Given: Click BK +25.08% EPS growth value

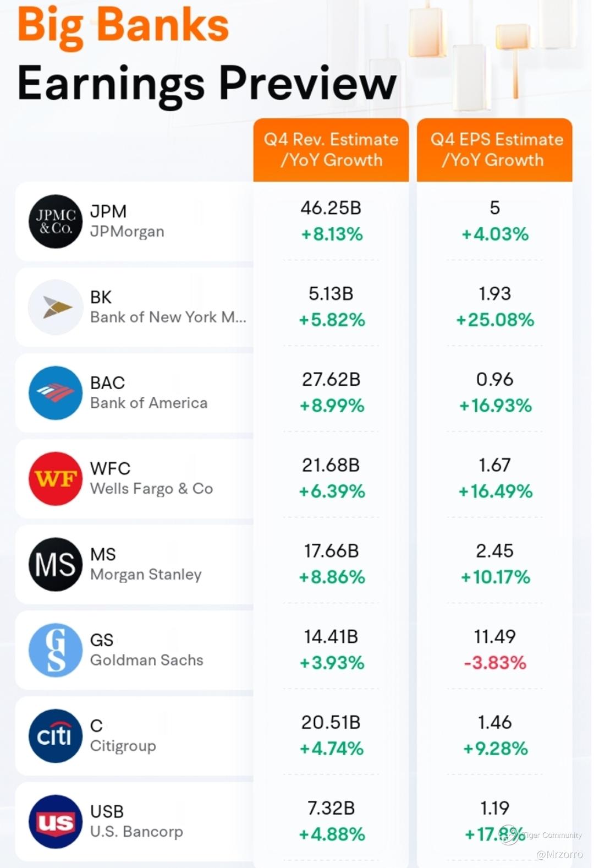Looking at the screenshot, I should [495, 320].
